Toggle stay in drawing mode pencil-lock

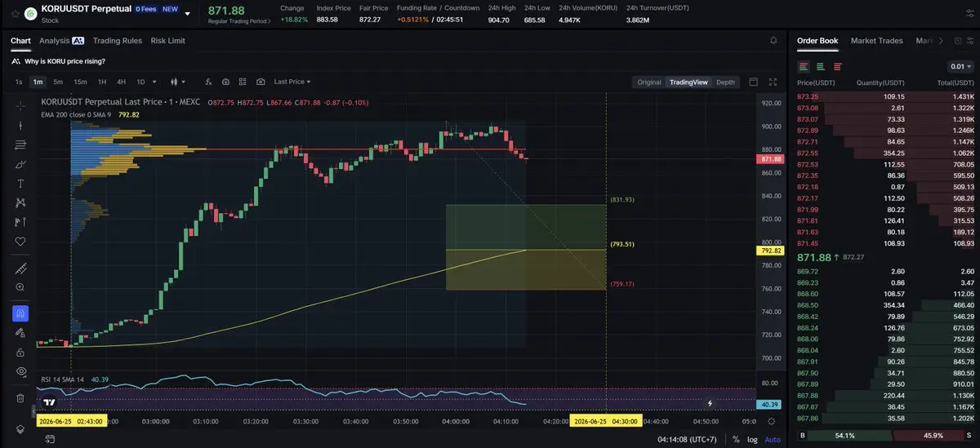[x=20, y=332]
